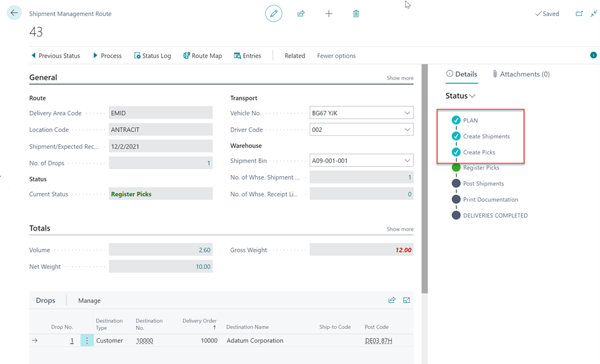The image size is (600, 364).
Task: Click the Previous Status button
Action: click(56, 56)
